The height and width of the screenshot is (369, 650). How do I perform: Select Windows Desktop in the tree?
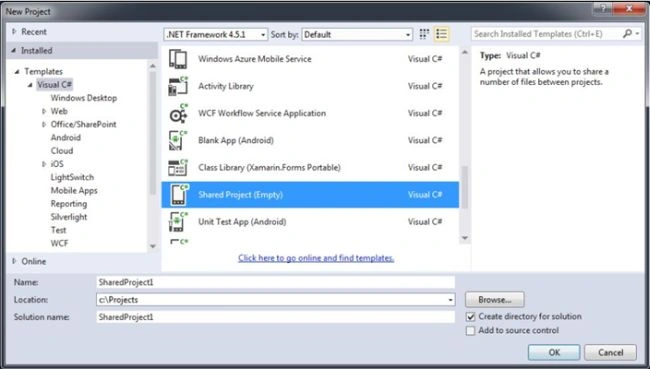tap(84, 98)
